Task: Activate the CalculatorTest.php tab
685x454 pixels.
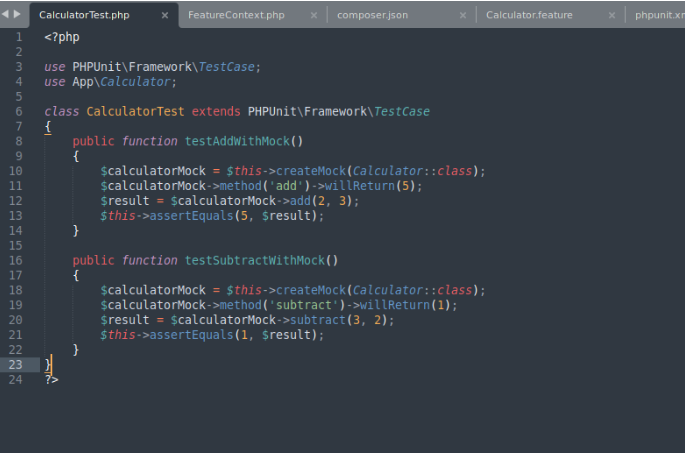Action: click(x=84, y=15)
